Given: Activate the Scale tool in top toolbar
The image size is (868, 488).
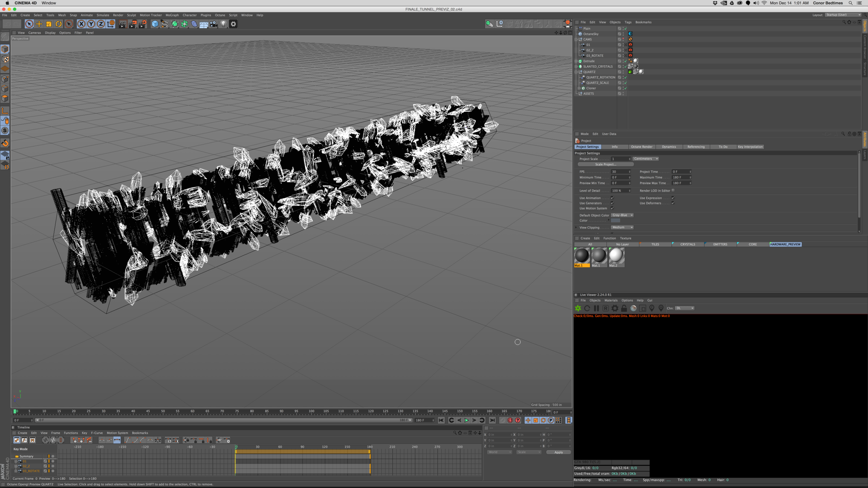Looking at the screenshot, I should [49, 24].
